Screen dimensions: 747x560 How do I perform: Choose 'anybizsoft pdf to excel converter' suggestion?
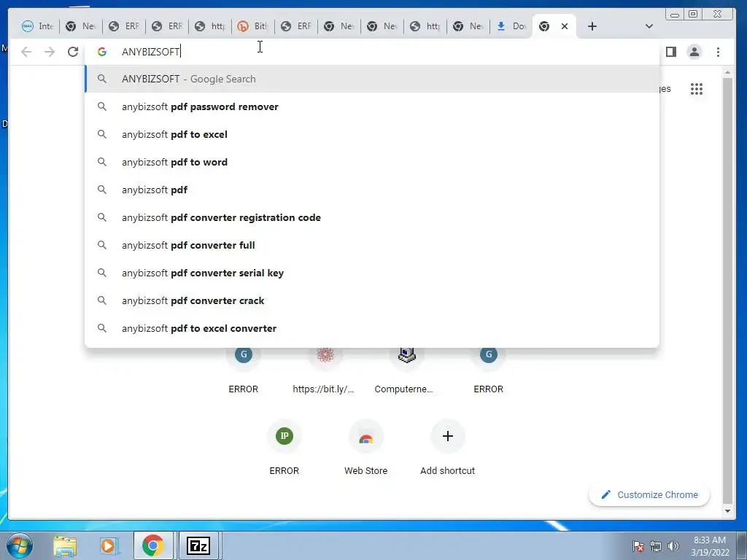pyautogui.click(x=372, y=328)
